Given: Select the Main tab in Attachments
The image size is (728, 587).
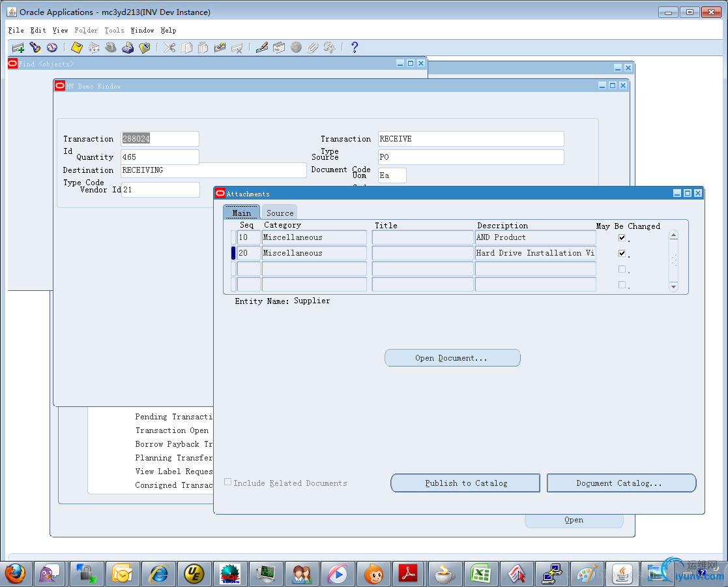Looking at the screenshot, I should (241, 213).
